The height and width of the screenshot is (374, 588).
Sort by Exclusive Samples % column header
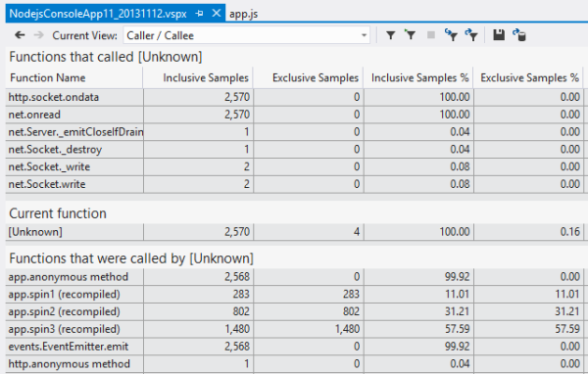(x=528, y=77)
